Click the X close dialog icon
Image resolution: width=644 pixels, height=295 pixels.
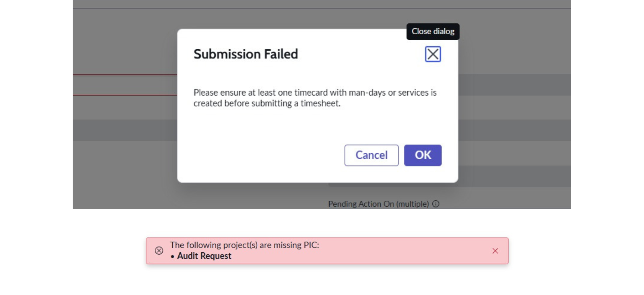[x=433, y=54]
